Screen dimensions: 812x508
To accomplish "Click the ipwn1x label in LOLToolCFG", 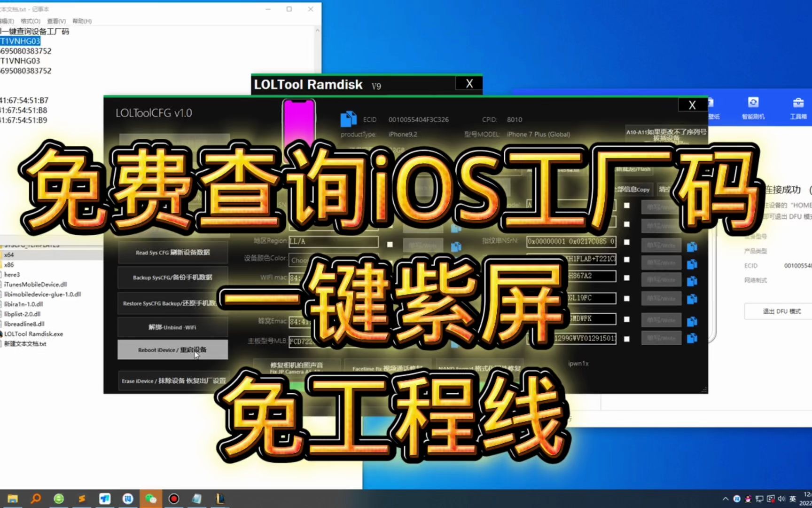I will tap(578, 364).
